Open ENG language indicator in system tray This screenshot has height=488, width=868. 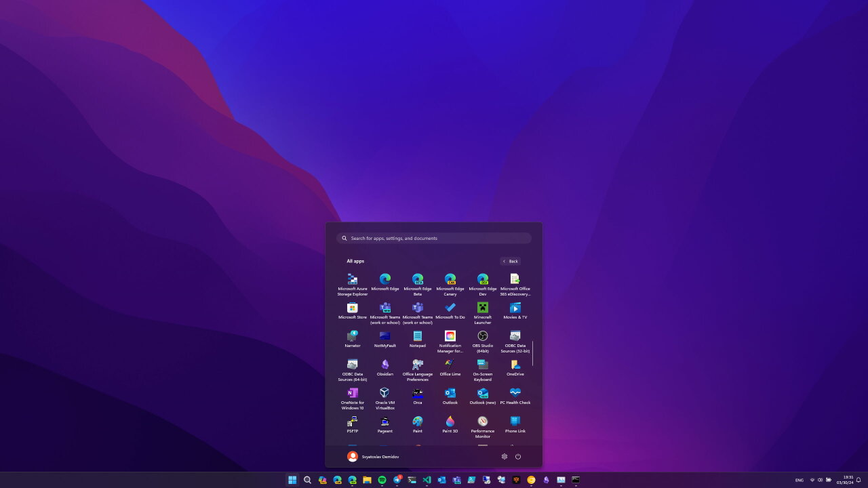click(x=800, y=480)
